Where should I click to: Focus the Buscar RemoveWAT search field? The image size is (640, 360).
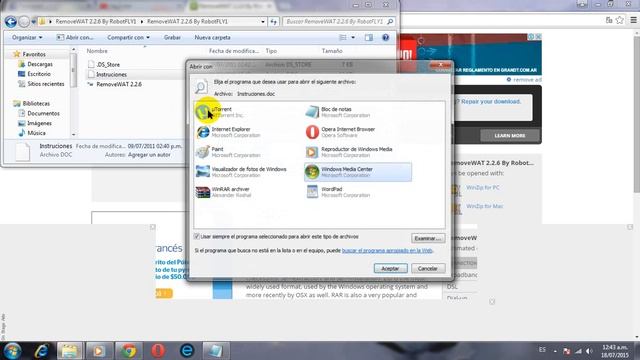(338, 21)
